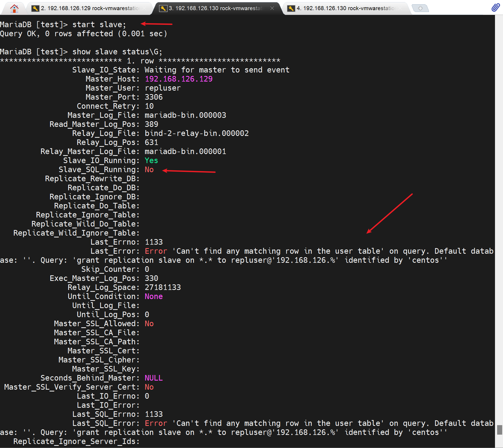Click the key icon on session tab 3
The image size is (503, 448).
click(x=163, y=8)
